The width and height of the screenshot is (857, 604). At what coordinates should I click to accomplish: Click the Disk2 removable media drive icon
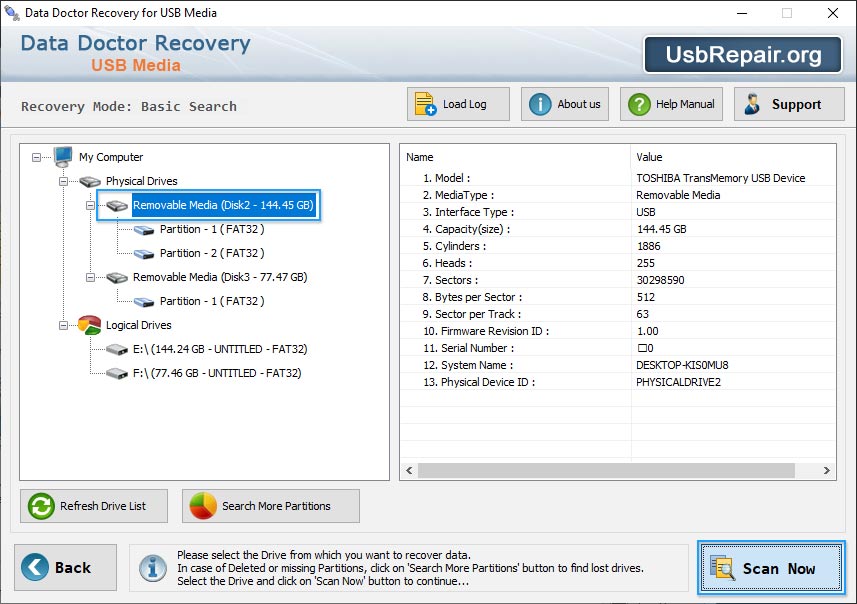coord(117,206)
